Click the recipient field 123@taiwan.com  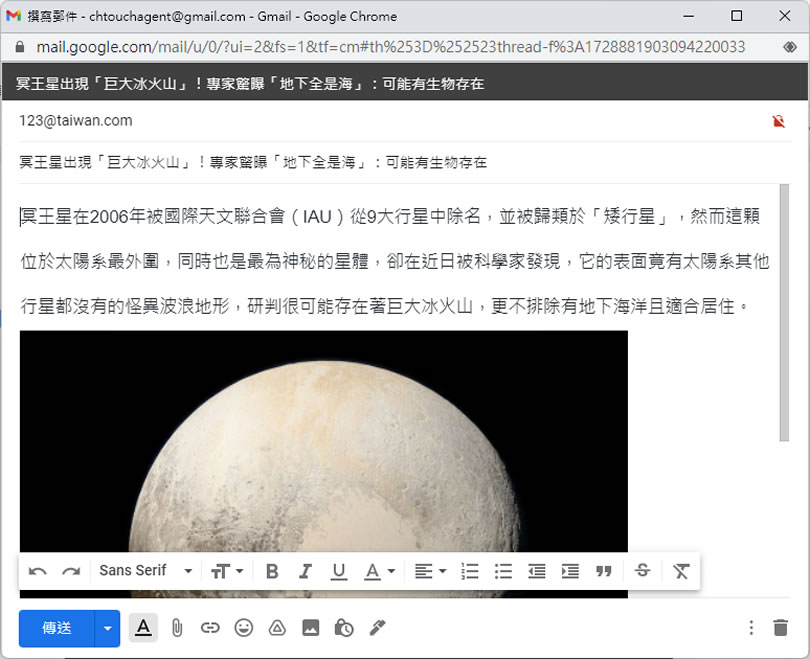(75, 120)
